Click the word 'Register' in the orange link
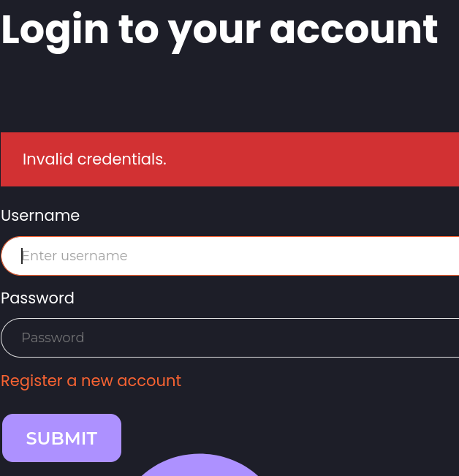This screenshot has height=476, width=459. click(x=31, y=381)
